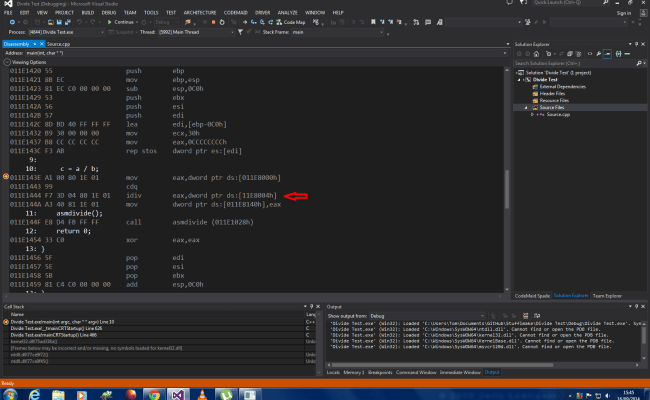
Task: Click Sign in link
Action: pyautogui.click(x=623, y=13)
